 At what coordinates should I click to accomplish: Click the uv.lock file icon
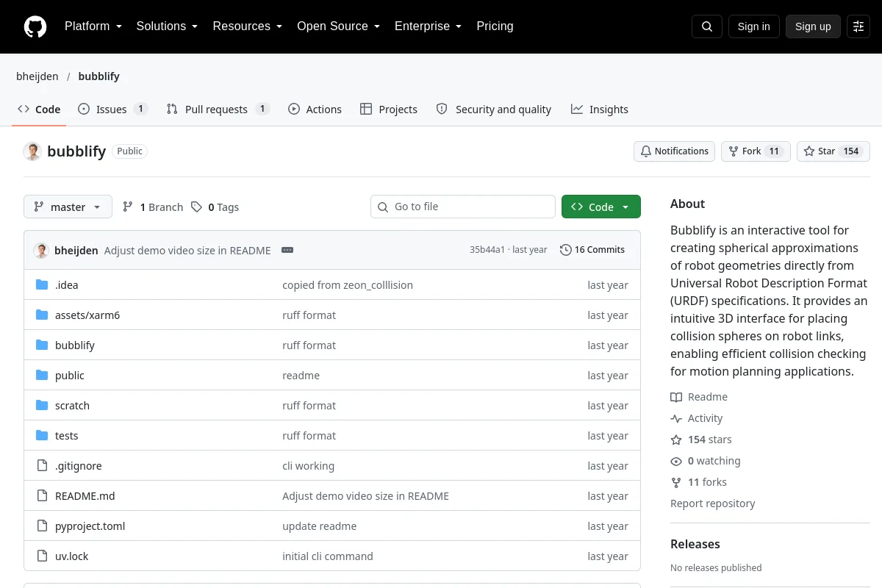click(42, 556)
